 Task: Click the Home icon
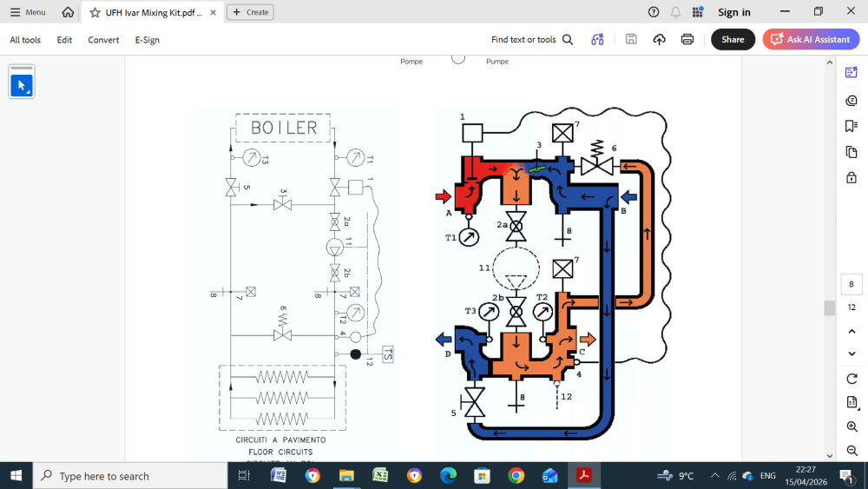68,12
